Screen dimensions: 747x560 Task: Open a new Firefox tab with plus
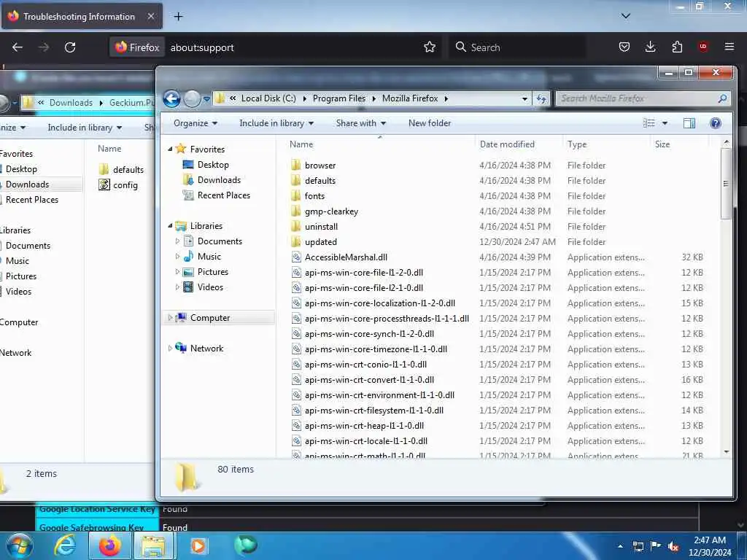coord(178,17)
